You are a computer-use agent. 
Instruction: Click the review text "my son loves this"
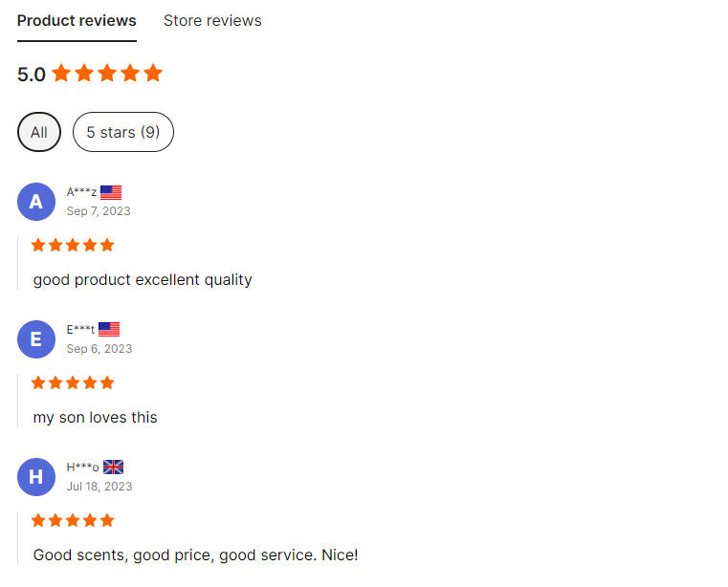click(95, 418)
